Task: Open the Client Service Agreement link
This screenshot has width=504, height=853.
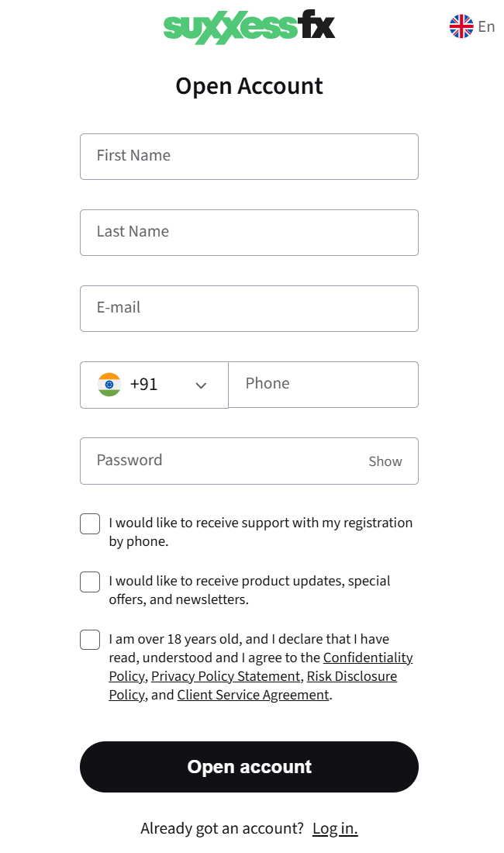Action: click(253, 695)
